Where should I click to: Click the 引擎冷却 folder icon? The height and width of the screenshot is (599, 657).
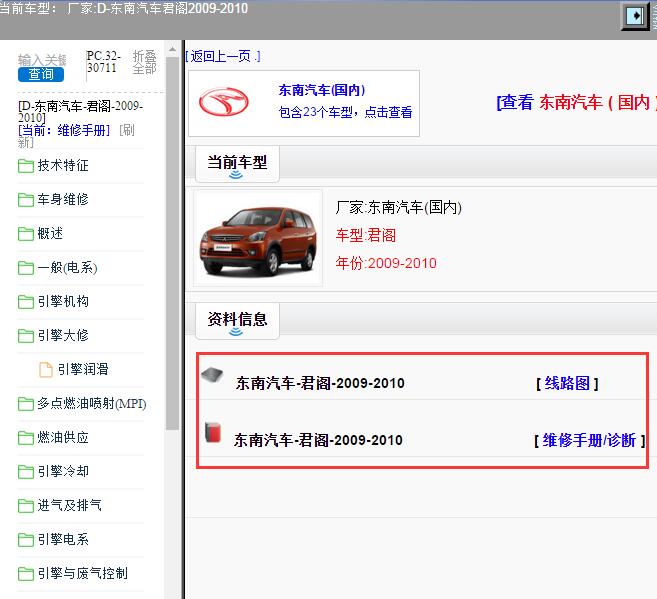click(x=26, y=472)
